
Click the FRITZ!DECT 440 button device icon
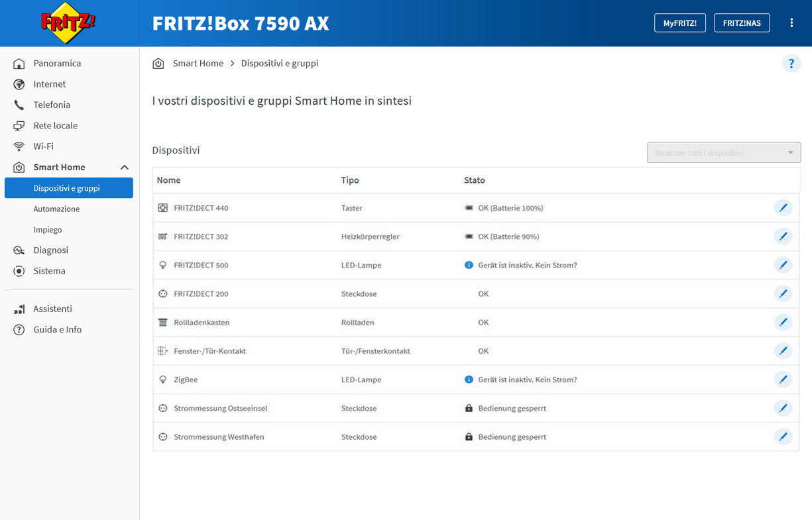tap(163, 208)
